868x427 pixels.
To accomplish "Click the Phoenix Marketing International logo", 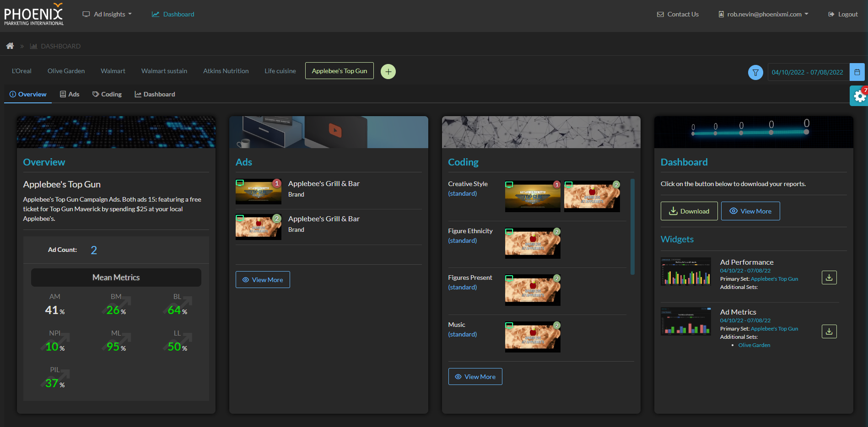I will 34,14.
